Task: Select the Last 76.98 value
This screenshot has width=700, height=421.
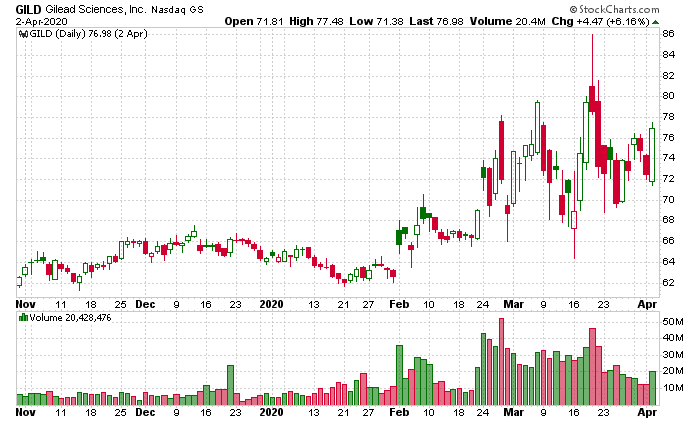Action: point(436,21)
